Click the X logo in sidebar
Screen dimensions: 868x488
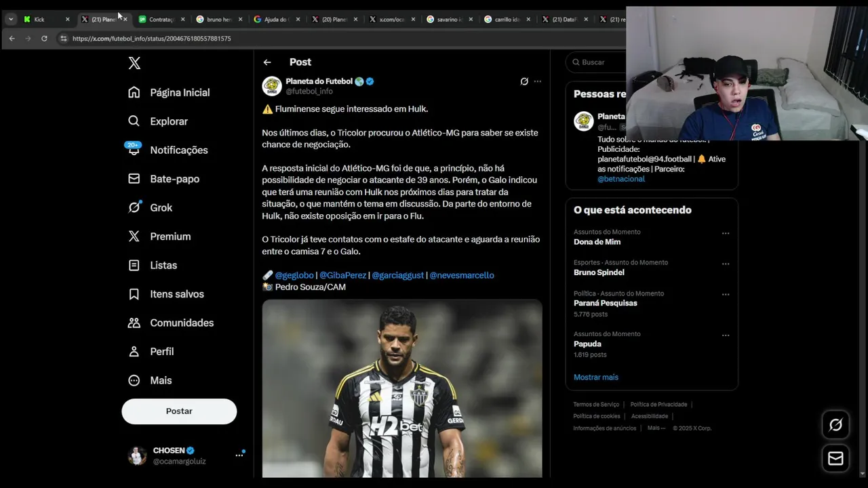click(134, 63)
